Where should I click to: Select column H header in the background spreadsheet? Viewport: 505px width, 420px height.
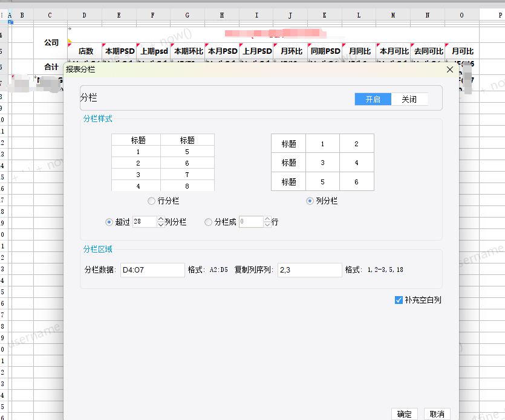[x=222, y=15]
